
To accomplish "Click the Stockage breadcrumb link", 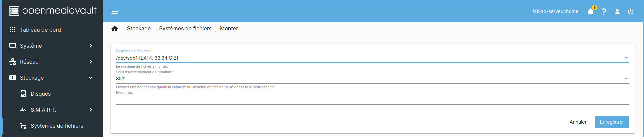I will click(x=139, y=29).
